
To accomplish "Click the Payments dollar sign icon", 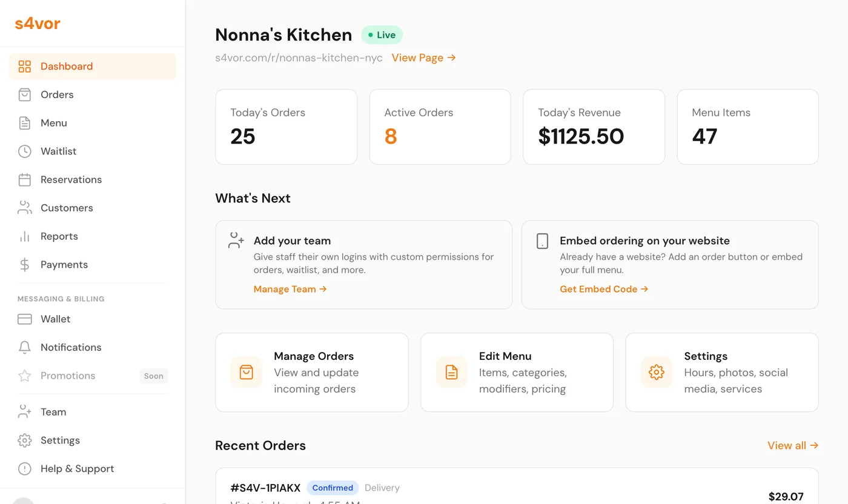I will [25, 265].
